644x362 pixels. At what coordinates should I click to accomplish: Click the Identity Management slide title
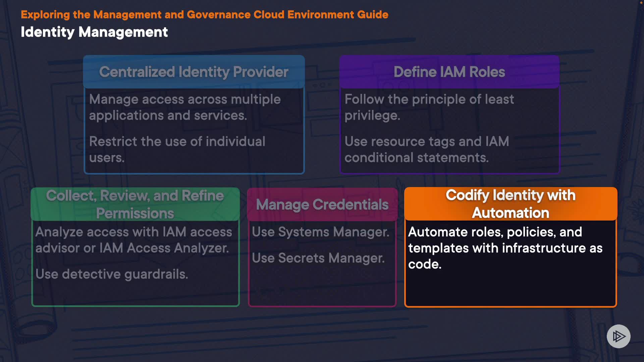94,32
